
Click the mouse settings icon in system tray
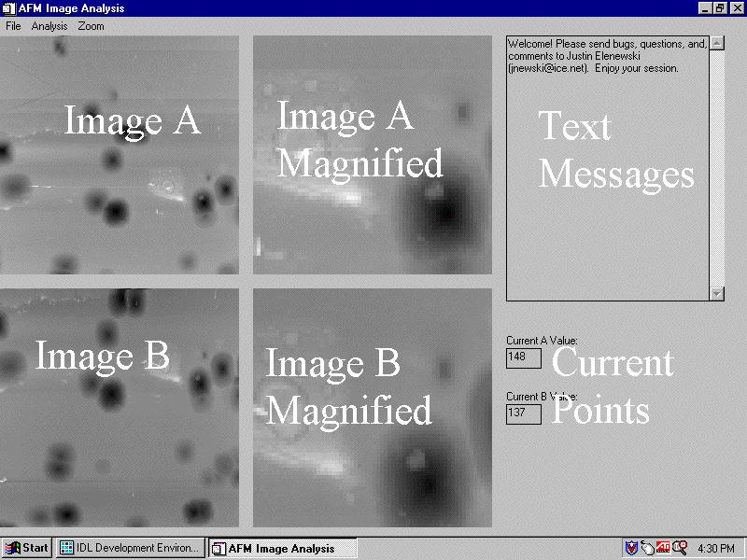coord(648,548)
